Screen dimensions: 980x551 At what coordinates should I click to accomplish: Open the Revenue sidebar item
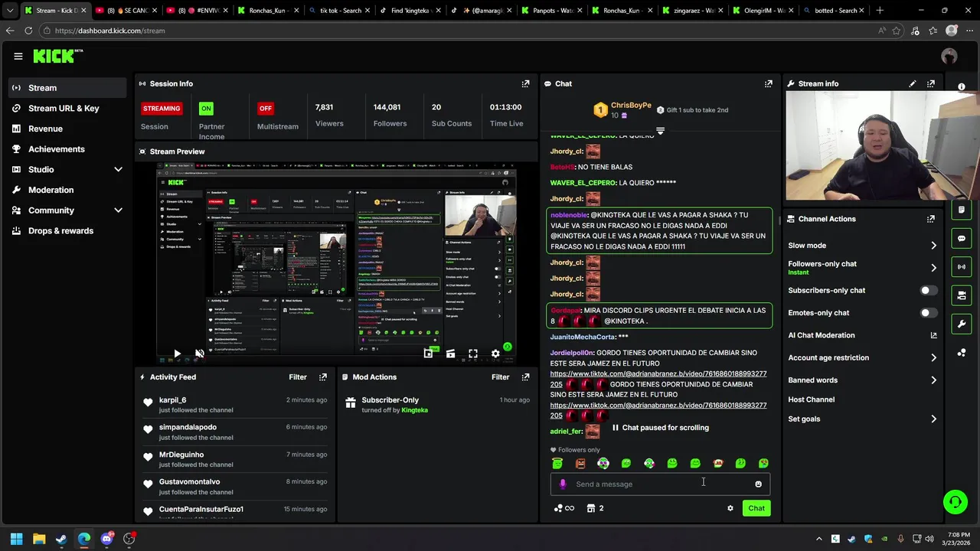tap(67, 129)
